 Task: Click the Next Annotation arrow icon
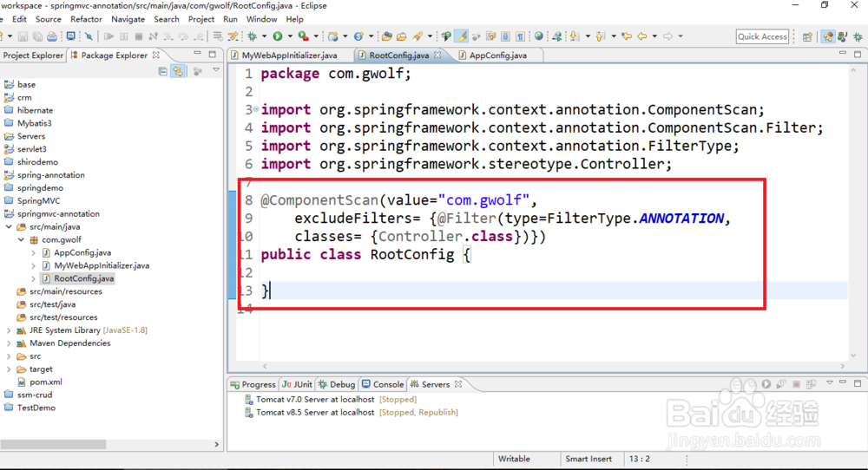(x=574, y=36)
